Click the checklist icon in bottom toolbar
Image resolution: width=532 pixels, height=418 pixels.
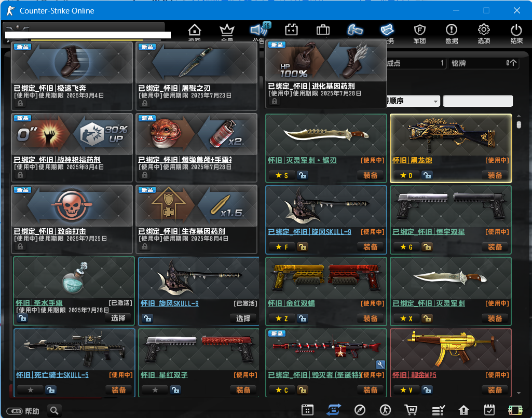(438, 411)
